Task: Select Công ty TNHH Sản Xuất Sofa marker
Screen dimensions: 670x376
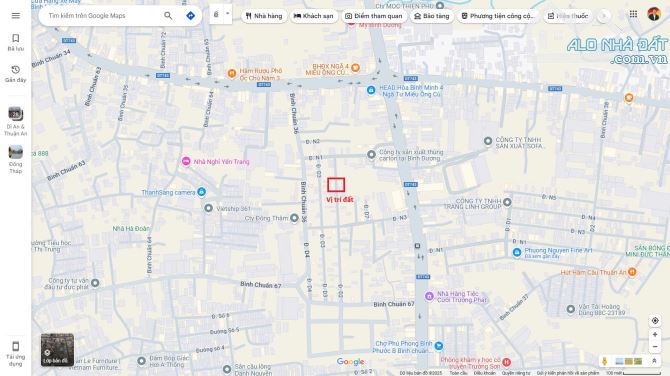Action: pyautogui.click(x=488, y=141)
